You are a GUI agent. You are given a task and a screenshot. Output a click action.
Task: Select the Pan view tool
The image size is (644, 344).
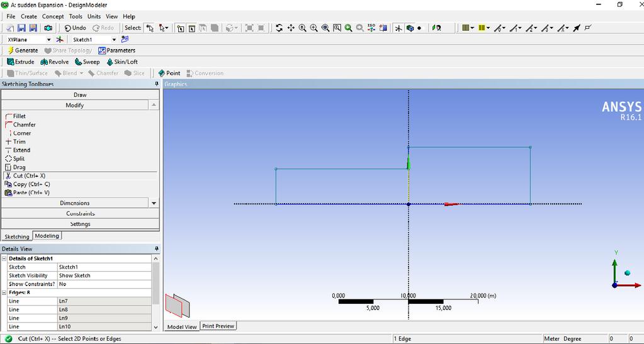(x=291, y=28)
